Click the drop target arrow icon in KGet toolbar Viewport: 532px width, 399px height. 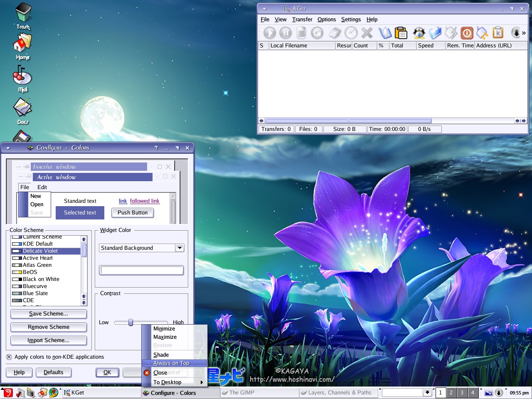click(515, 32)
